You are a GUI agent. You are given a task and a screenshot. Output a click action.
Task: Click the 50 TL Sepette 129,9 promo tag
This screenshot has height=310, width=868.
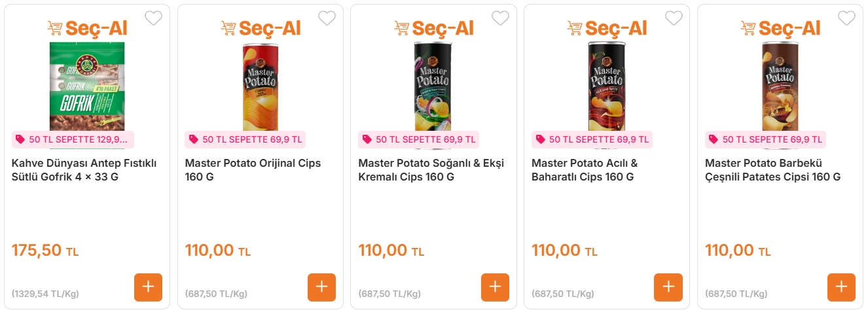[x=73, y=139]
